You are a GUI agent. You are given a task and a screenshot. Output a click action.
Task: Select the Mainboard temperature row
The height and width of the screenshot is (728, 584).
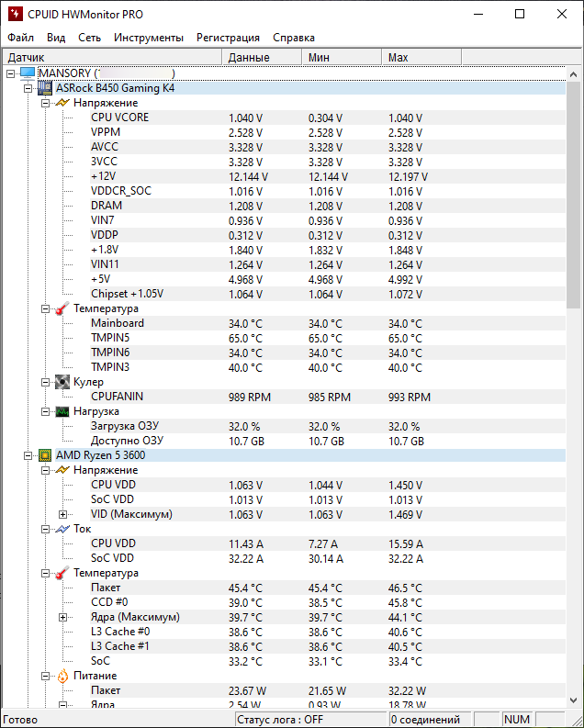pos(328,323)
